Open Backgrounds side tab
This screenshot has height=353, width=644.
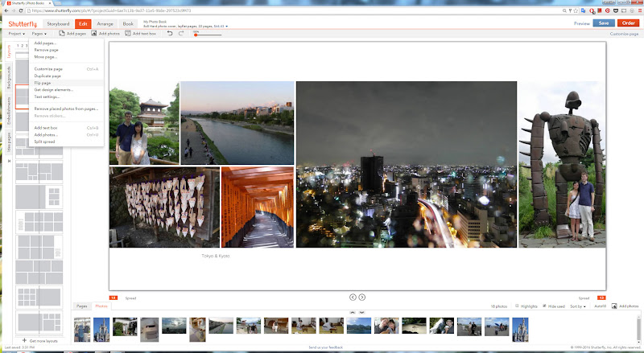[9, 77]
